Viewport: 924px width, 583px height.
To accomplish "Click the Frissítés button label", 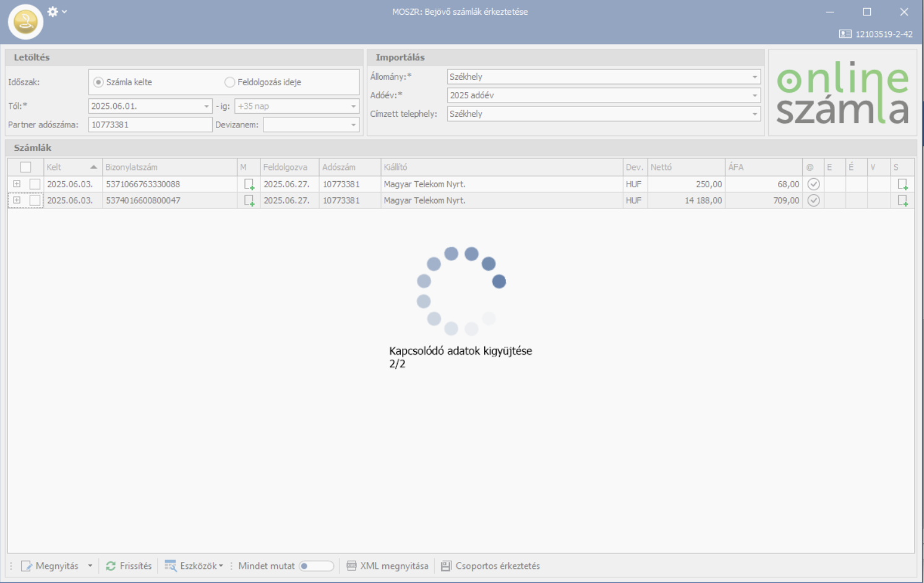I will 135,566.
